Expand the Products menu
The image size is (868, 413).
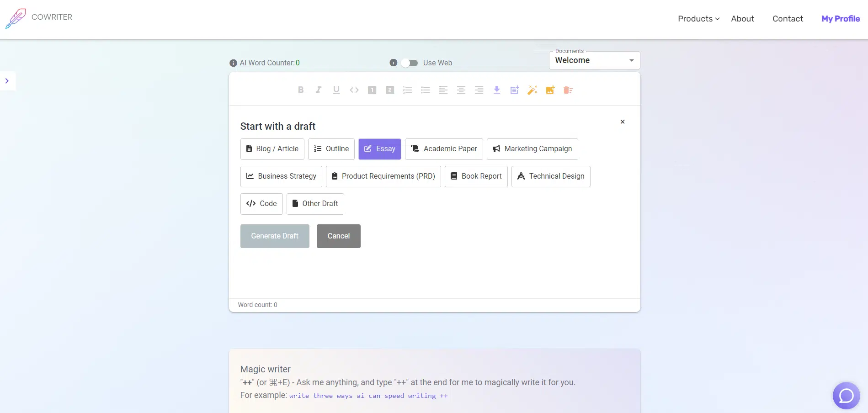coord(698,19)
